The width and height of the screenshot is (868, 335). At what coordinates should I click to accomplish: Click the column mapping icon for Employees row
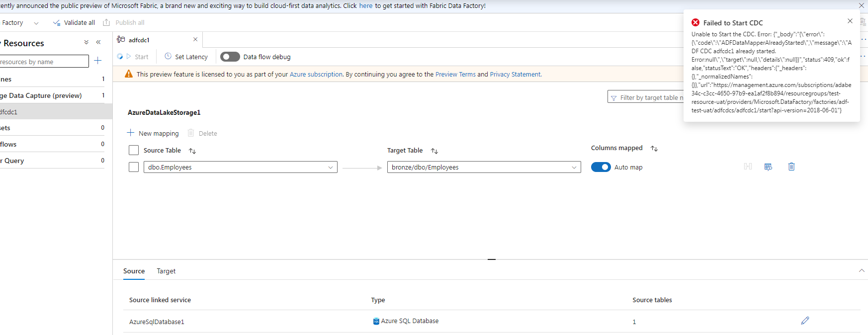pyautogui.click(x=748, y=167)
